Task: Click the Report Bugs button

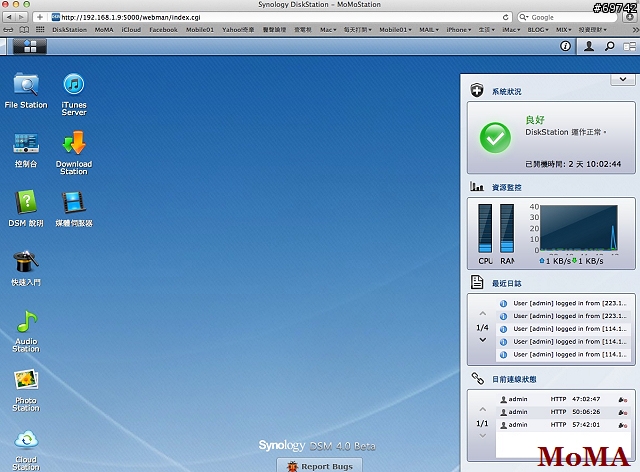Action: [320, 465]
